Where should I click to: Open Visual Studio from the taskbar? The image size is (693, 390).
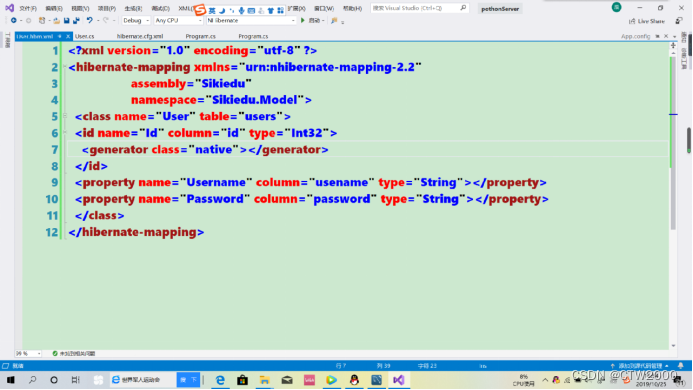tap(398, 380)
